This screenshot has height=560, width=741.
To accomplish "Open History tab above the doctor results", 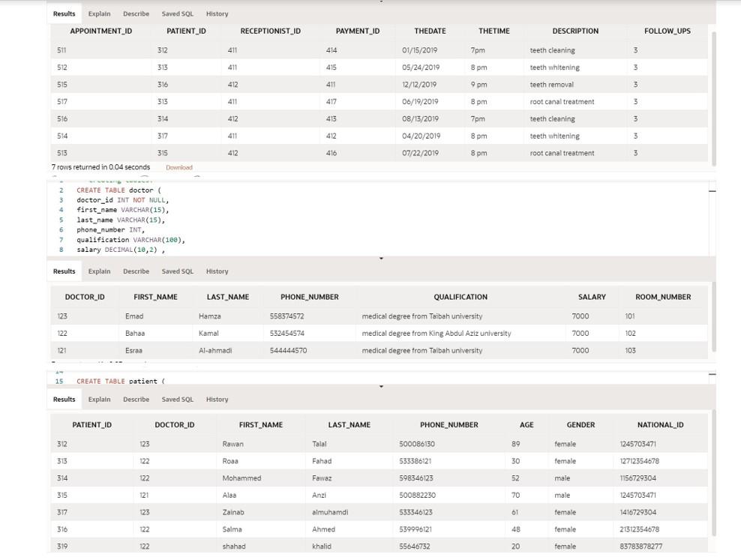I will pyautogui.click(x=217, y=271).
